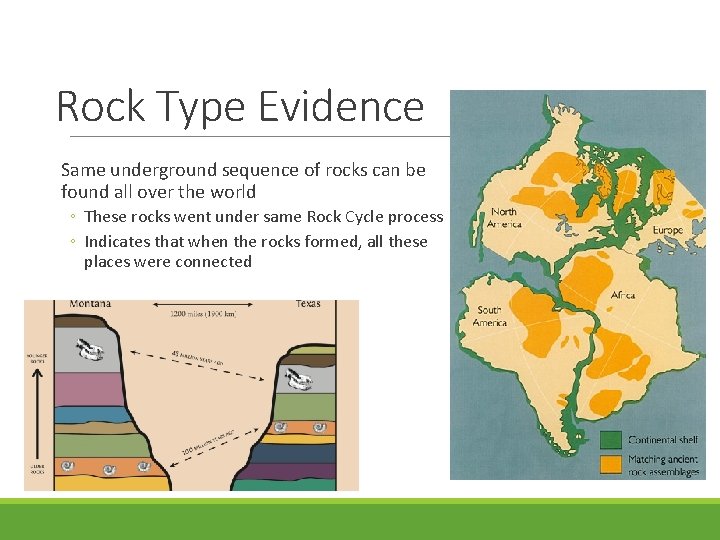
Task: Click the "Texas" label in the rock diagram
Action: click(x=308, y=304)
